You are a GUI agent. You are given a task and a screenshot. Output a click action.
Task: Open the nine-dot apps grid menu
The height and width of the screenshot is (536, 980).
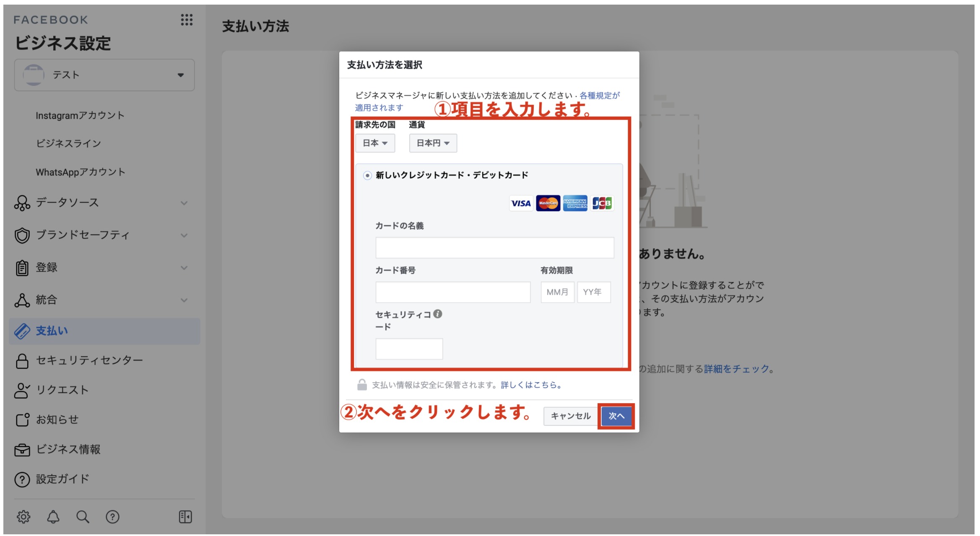click(187, 20)
